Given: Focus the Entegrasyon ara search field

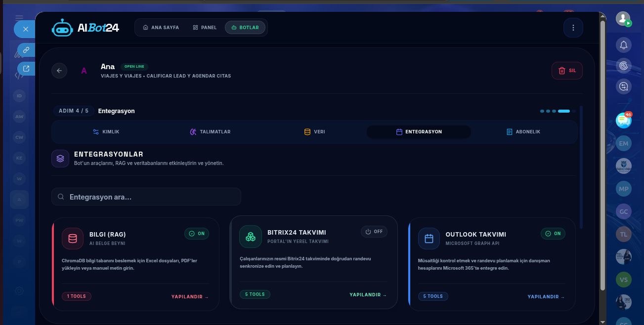Looking at the screenshot, I should tap(146, 197).
